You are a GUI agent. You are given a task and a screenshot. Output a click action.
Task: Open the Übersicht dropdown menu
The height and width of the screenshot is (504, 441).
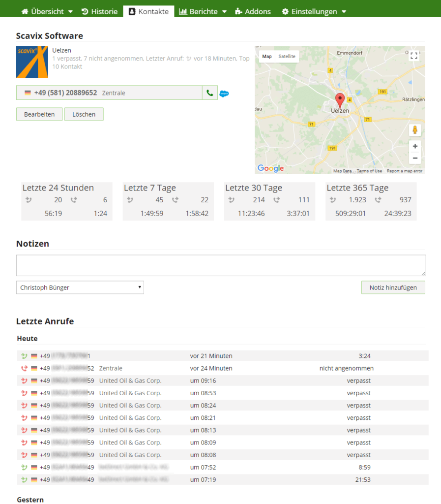pos(47,11)
